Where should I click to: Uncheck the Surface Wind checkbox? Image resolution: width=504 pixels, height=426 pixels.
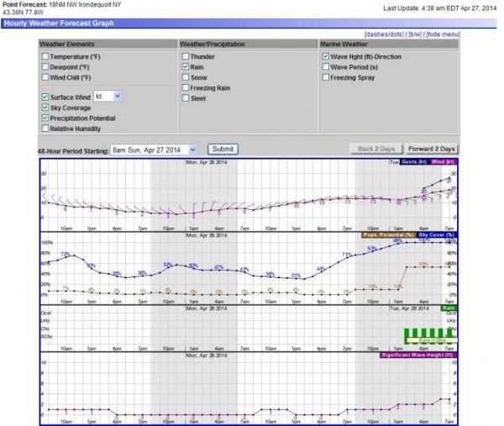click(45, 97)
